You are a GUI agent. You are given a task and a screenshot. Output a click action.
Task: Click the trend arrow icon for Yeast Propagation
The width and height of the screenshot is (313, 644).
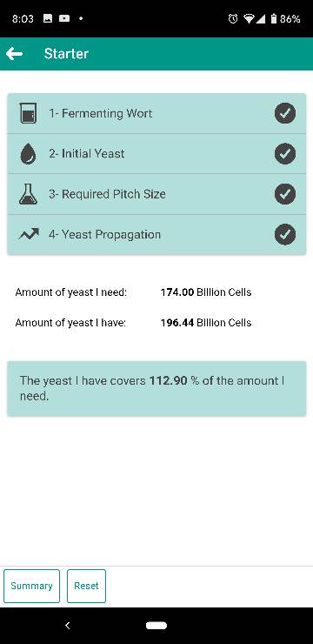(x=29, y=234)
